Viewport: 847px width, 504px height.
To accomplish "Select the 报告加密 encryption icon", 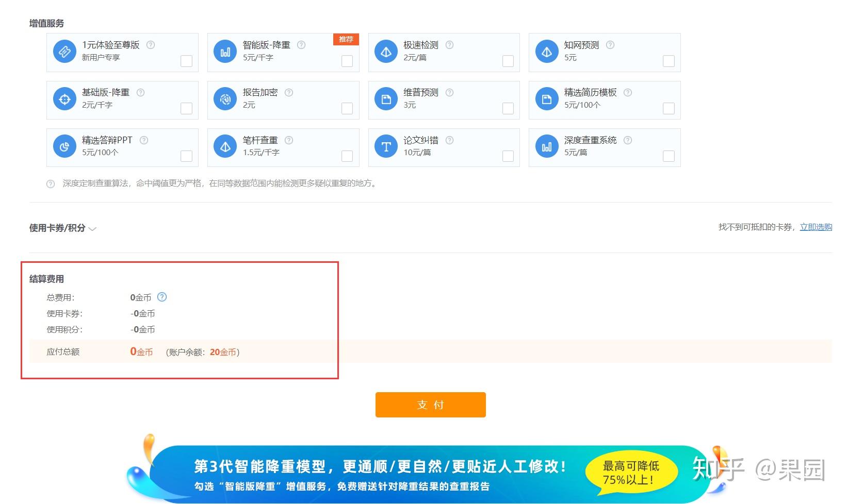I will click(x=225, y=99).
